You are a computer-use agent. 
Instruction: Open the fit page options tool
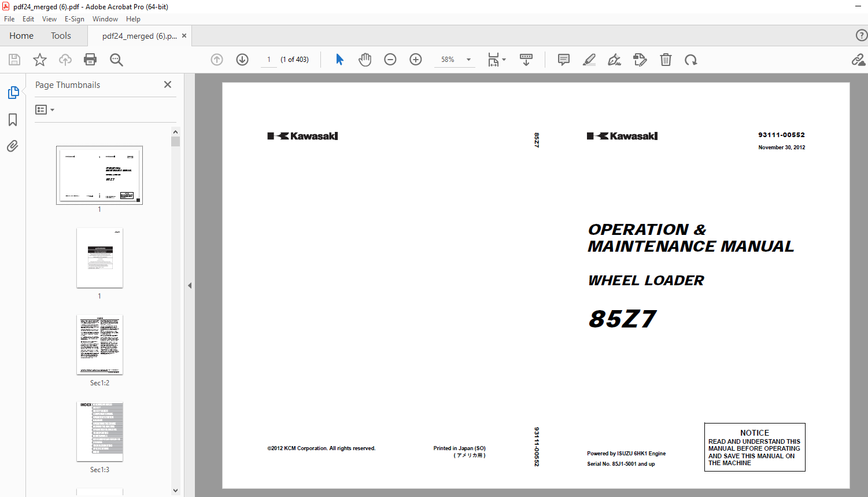pyautogui.click(x=496, y=60)
